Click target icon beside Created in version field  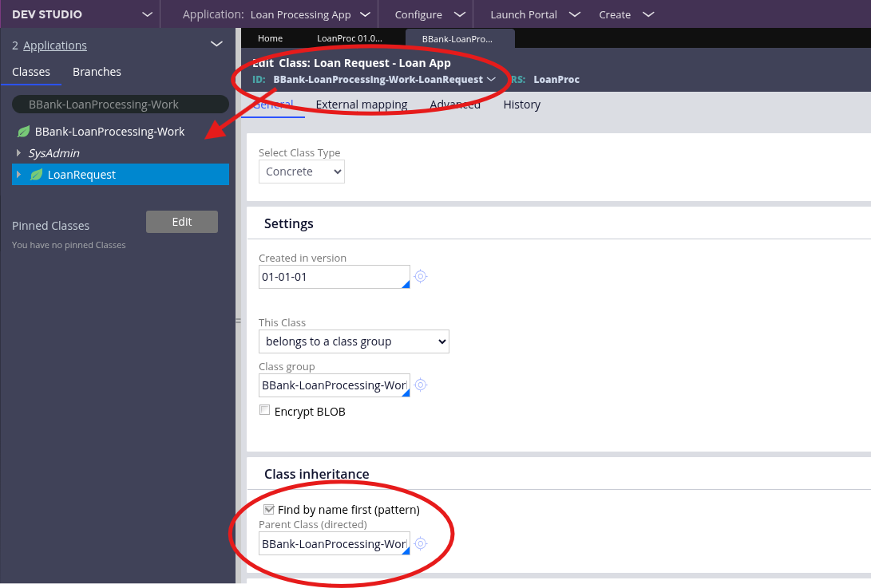coord(421,277)
